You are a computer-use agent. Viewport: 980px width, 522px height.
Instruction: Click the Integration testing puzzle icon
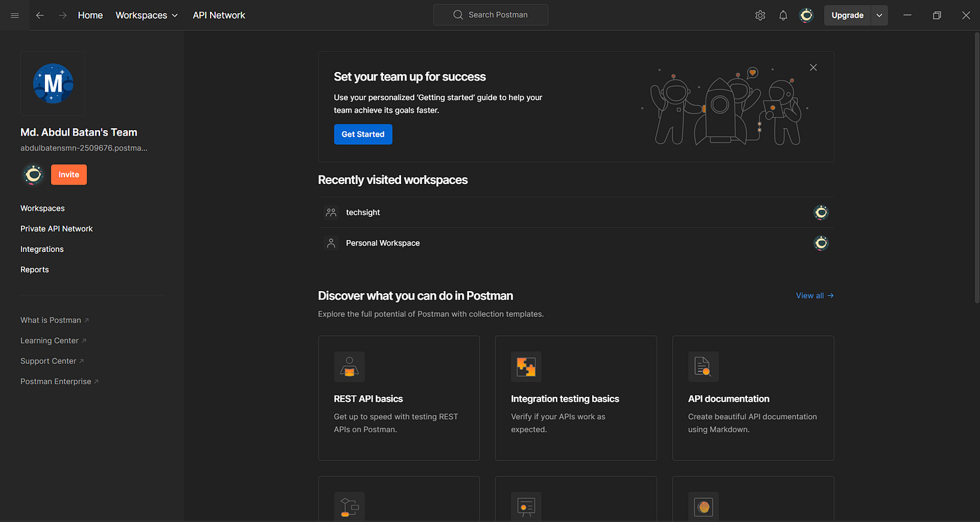(x=526, y=367)
